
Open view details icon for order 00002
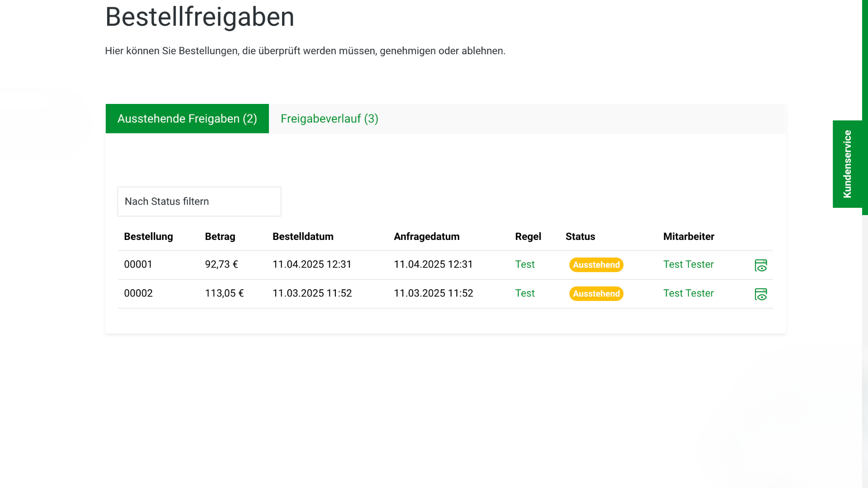point(760,294)
